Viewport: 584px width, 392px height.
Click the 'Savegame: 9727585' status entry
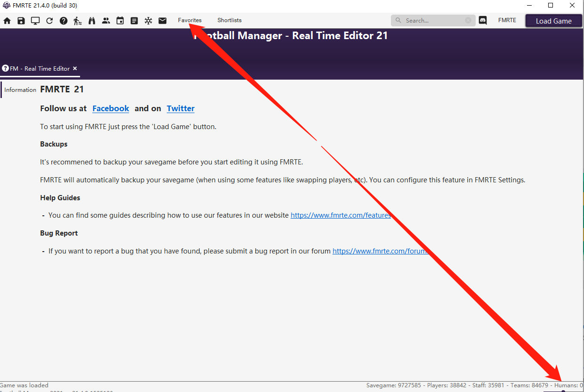[x=394, y=385]
